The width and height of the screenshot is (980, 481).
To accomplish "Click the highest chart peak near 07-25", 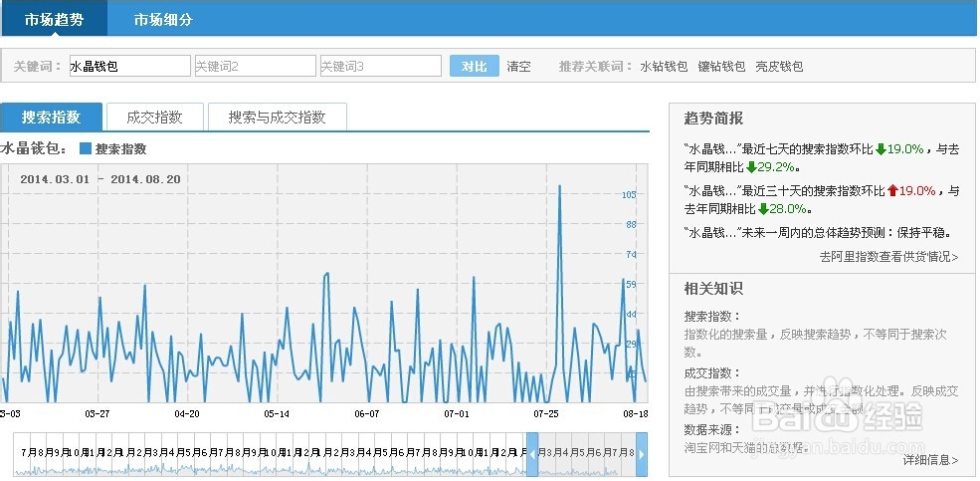I will click(559, 186).
